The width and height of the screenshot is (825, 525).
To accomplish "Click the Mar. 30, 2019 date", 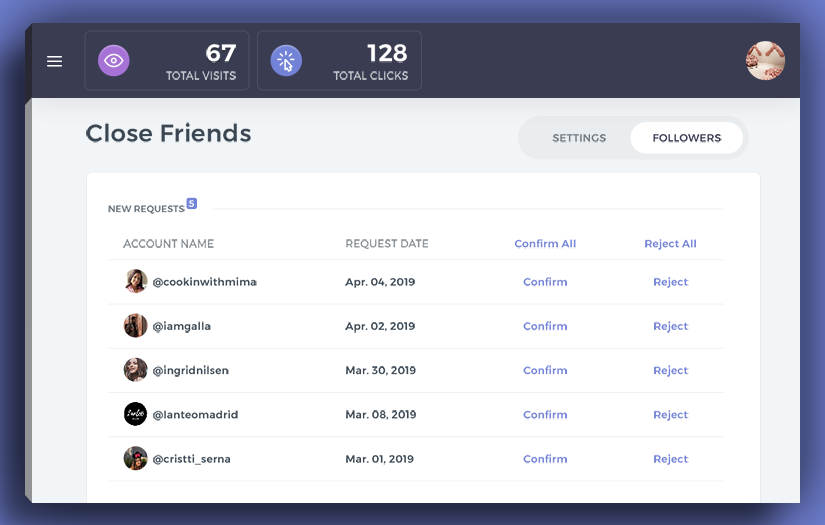I will tap(380, 370).
